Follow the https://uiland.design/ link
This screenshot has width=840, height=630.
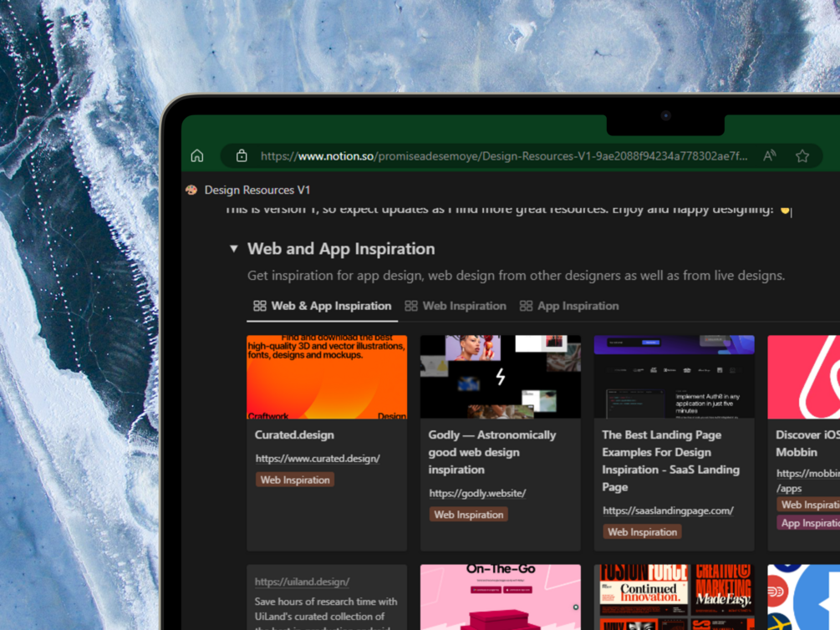pyautogui.click(x=302, y=582)
